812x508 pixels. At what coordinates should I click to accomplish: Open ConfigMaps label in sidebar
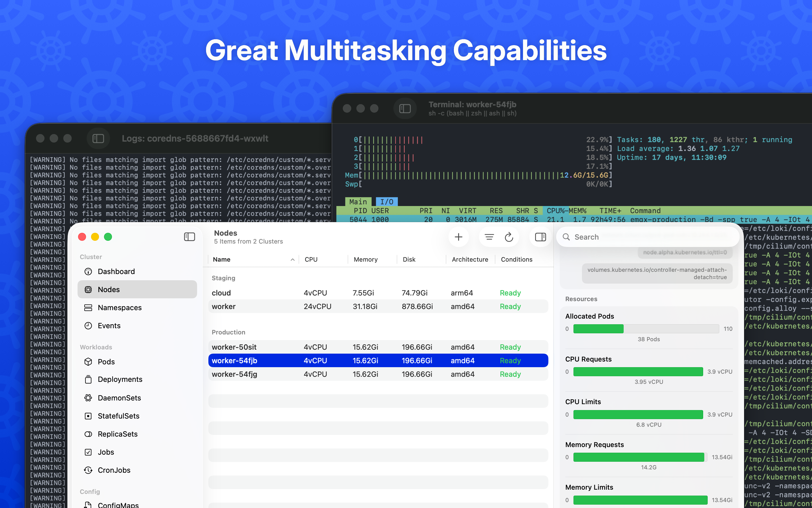tap(118, 505)
